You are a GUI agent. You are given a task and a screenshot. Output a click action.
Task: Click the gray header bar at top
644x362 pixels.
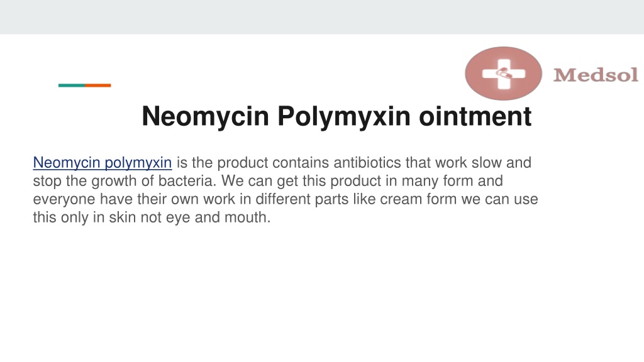[x=322, y=17]
